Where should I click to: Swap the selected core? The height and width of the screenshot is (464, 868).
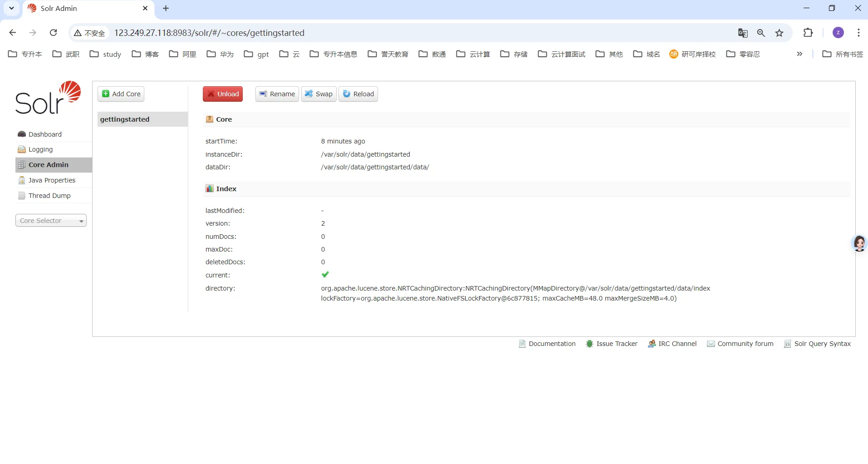coord(319,94)
